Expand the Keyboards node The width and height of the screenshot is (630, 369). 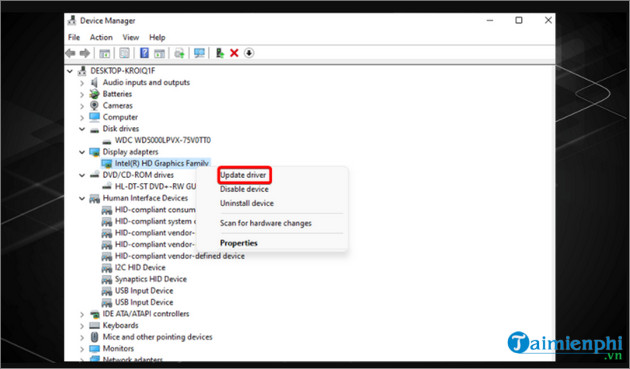[x=82, y=326]
